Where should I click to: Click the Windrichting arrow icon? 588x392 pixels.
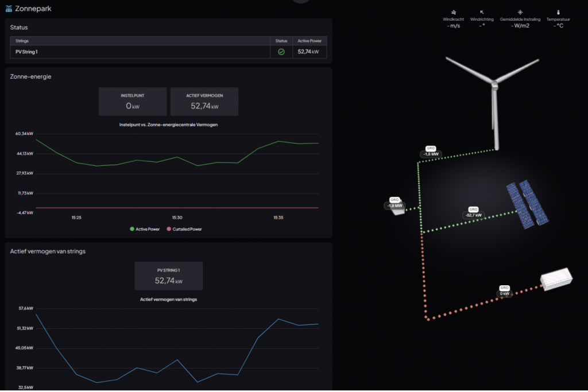pos(481,12)
